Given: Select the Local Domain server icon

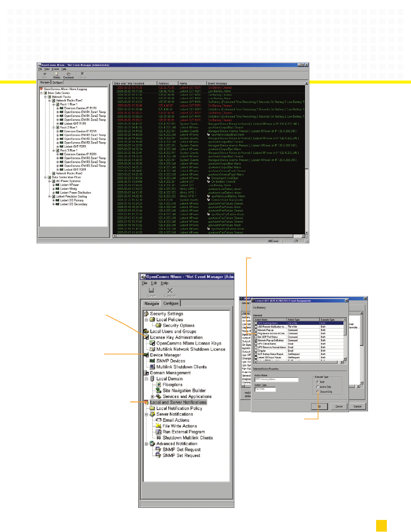Looking at the screenshot, I should 152,379.
